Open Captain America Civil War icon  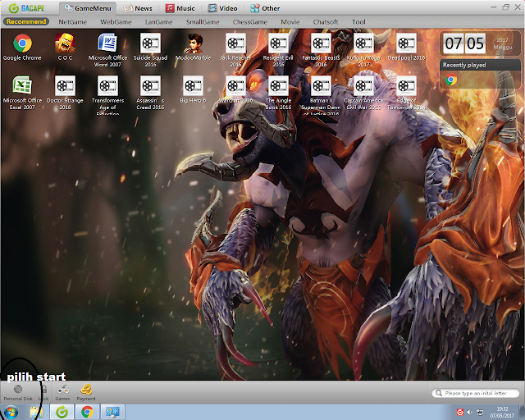(363, 86)
